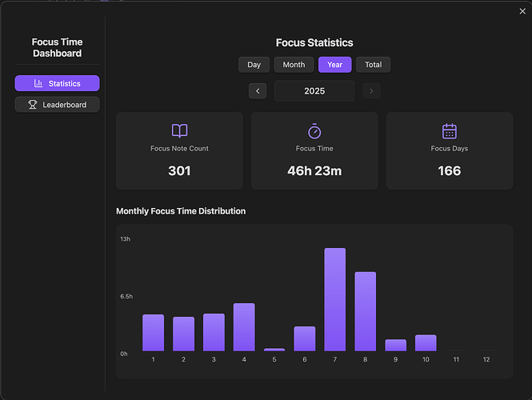Viewport: 532px width, 400px height.
Task: Switch to the Month view tab
Action: click(294, 65)
